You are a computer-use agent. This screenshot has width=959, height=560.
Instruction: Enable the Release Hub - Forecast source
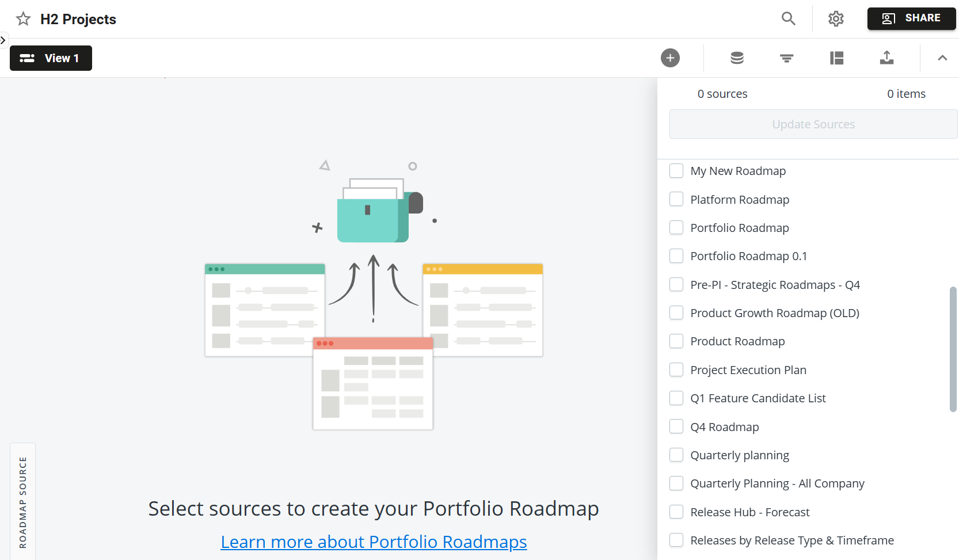tap(676, 512)
